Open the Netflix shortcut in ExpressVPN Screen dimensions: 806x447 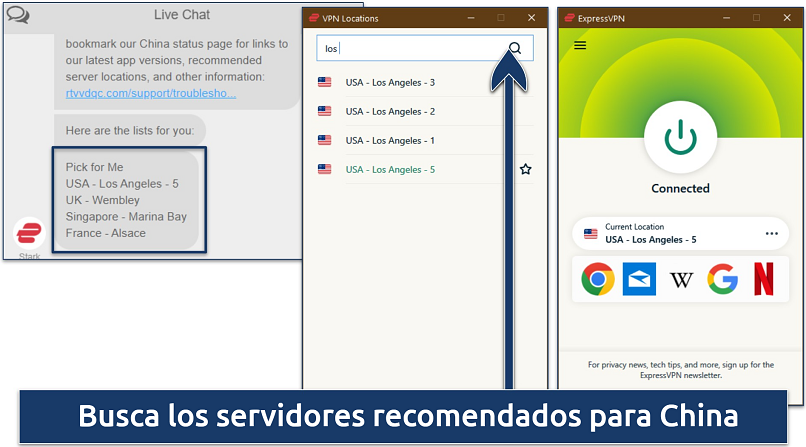(763, 279)
